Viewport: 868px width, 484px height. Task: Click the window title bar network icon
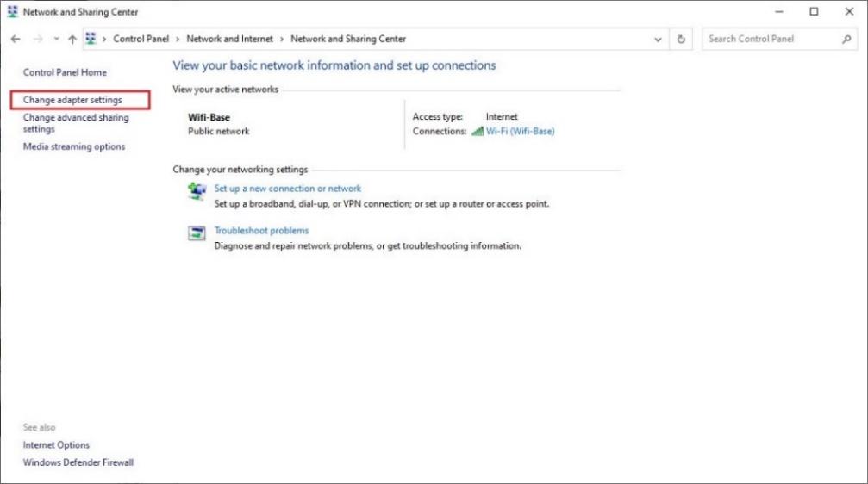click(x=12, y=11)
